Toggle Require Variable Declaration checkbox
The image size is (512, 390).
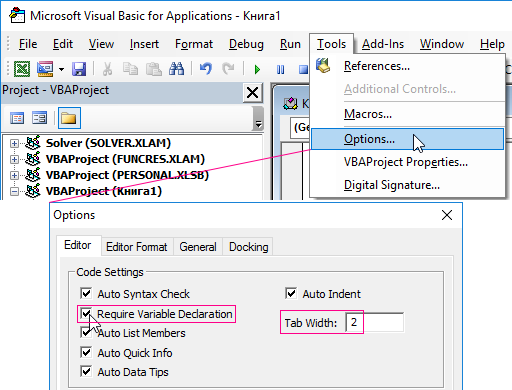(x=86, y=313)
